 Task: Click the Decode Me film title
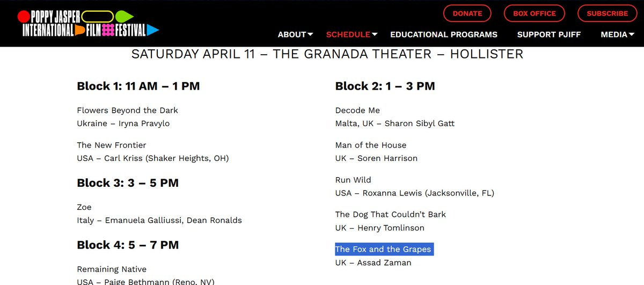[x=357, y=110]
